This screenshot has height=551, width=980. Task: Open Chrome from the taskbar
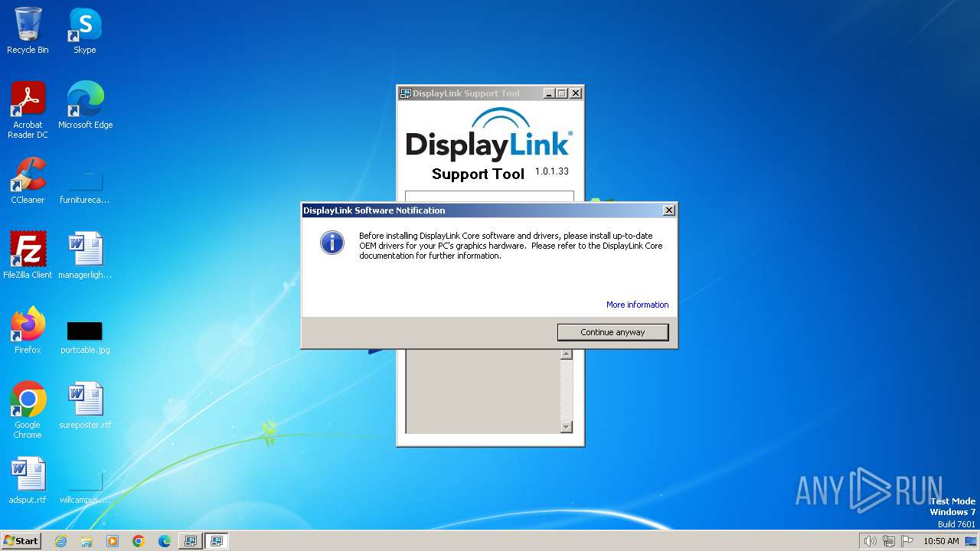tap(139, 541)
